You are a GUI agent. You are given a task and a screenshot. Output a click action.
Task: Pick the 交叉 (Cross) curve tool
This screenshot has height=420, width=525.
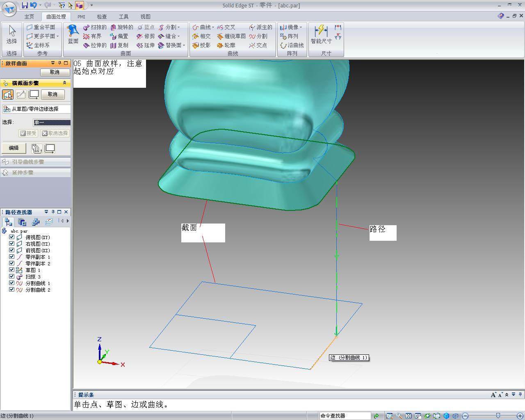click(x=226, y=27)
